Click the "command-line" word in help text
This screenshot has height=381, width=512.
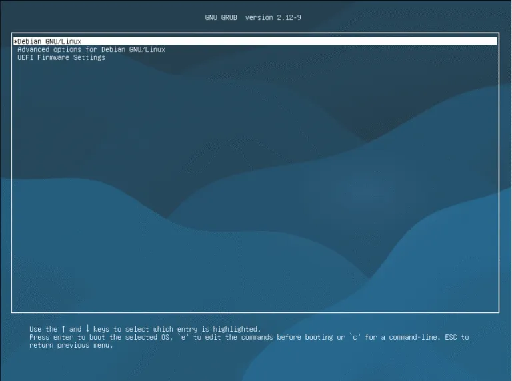tap(413, 337)
